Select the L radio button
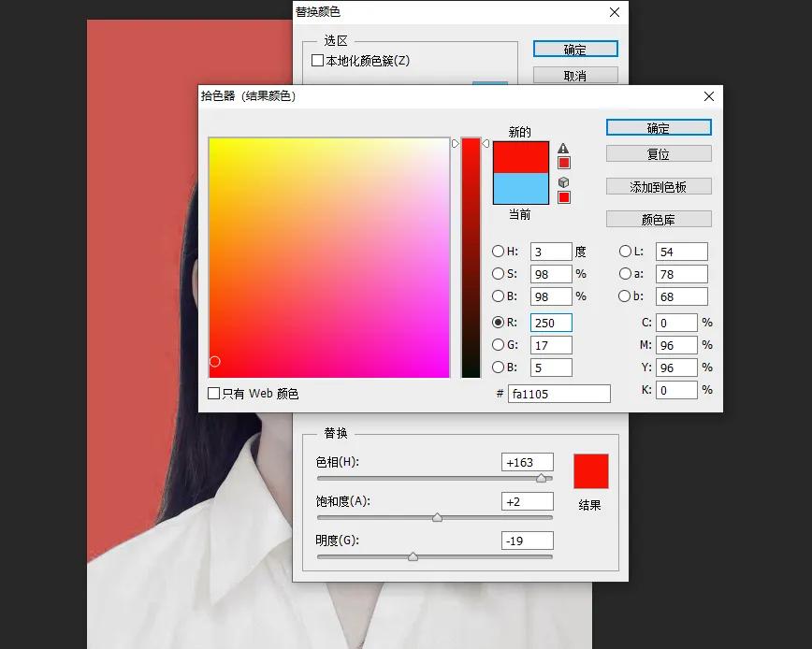Screen dimensions: 812x649 tap(626, 251)
